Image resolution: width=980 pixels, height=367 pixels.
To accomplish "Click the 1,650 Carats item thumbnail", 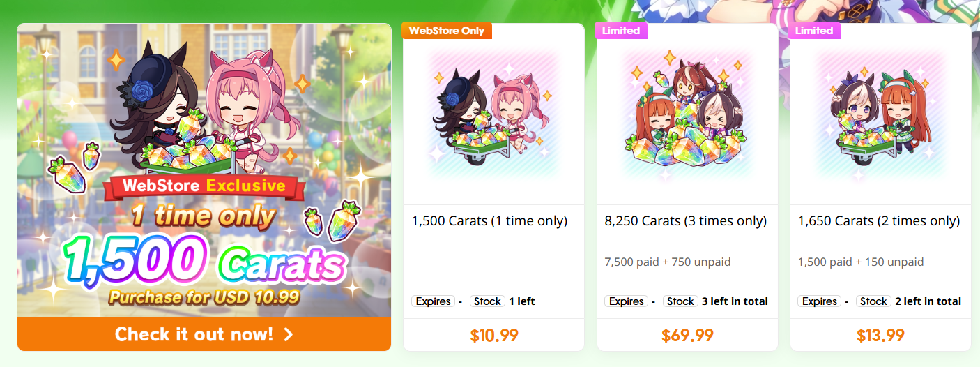I will pos(880,114).
